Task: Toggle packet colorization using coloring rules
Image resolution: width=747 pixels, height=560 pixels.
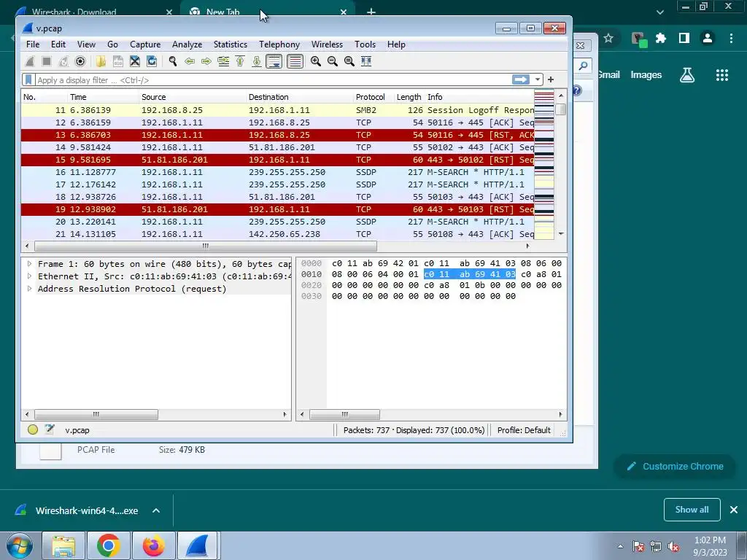Action: (x=295, y=61)
